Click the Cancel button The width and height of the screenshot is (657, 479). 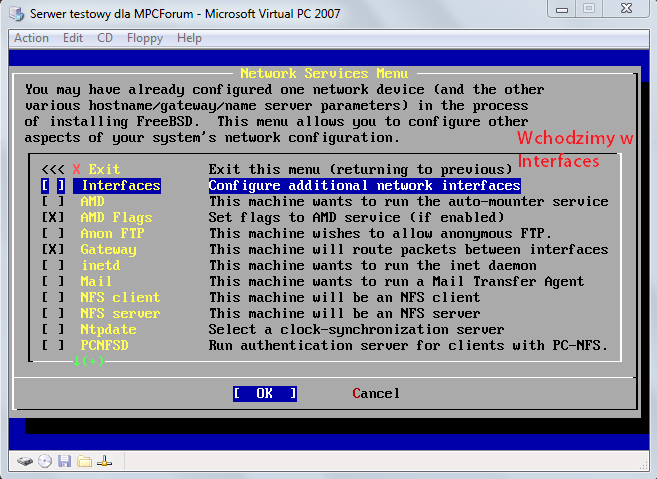click(x=376, y=394)
